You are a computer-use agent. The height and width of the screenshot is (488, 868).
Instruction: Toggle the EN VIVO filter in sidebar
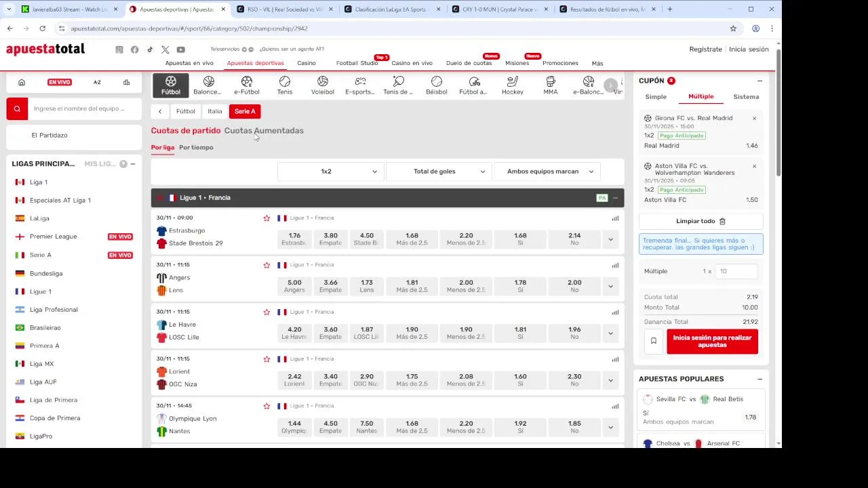click(60, 82)
